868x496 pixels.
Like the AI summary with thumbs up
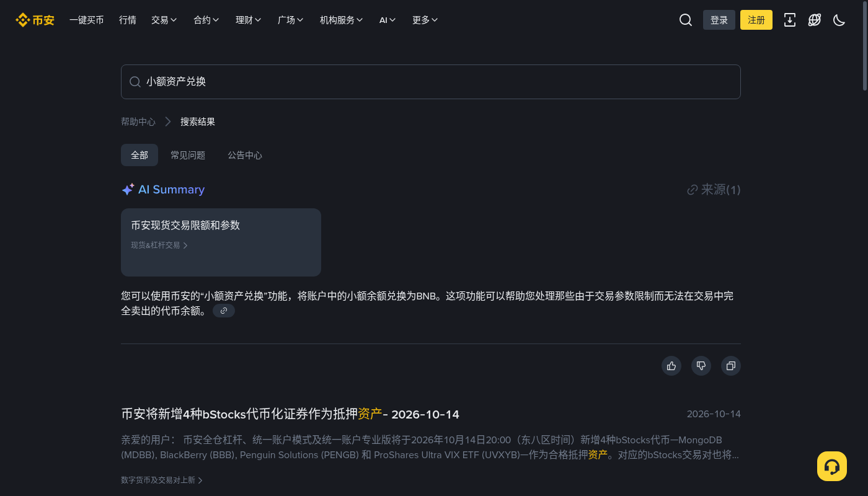point(671,366)
